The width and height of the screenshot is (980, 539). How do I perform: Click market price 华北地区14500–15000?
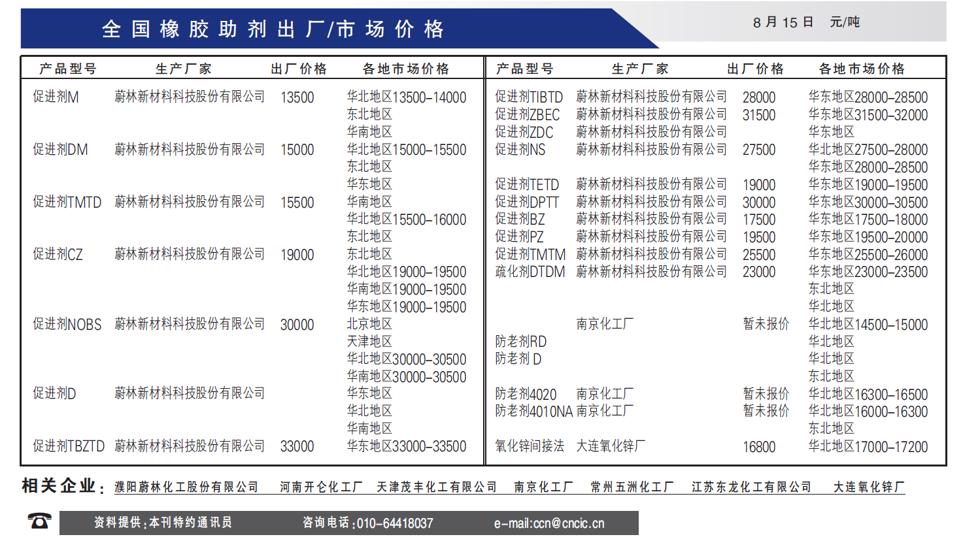pos(868,325)
